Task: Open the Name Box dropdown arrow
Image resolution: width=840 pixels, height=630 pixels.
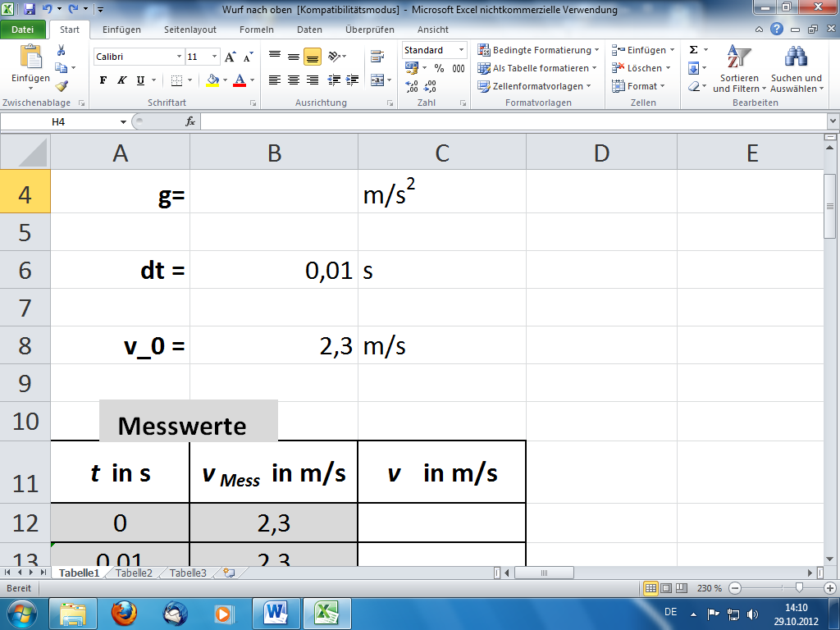Action: pyautogui.click(x=123, y=122)
